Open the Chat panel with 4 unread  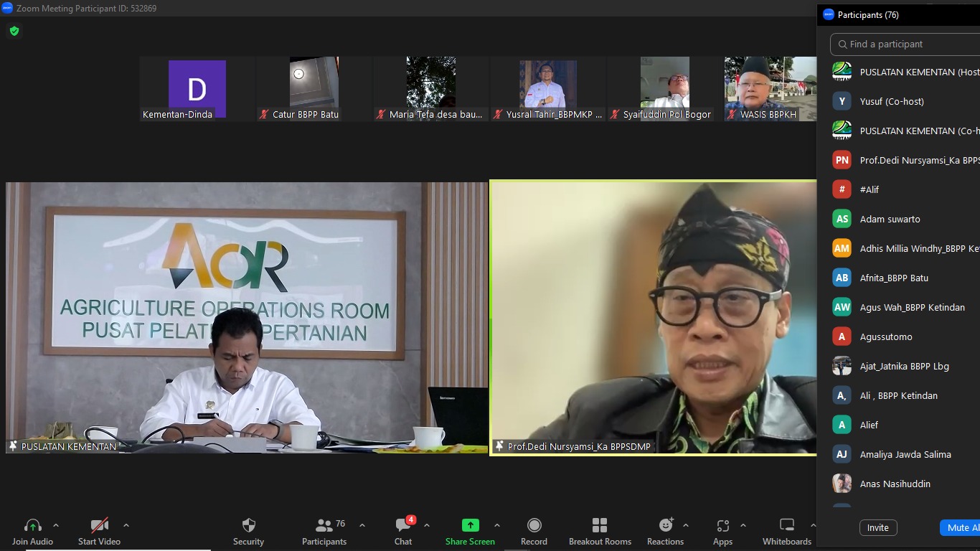point(403,531)
